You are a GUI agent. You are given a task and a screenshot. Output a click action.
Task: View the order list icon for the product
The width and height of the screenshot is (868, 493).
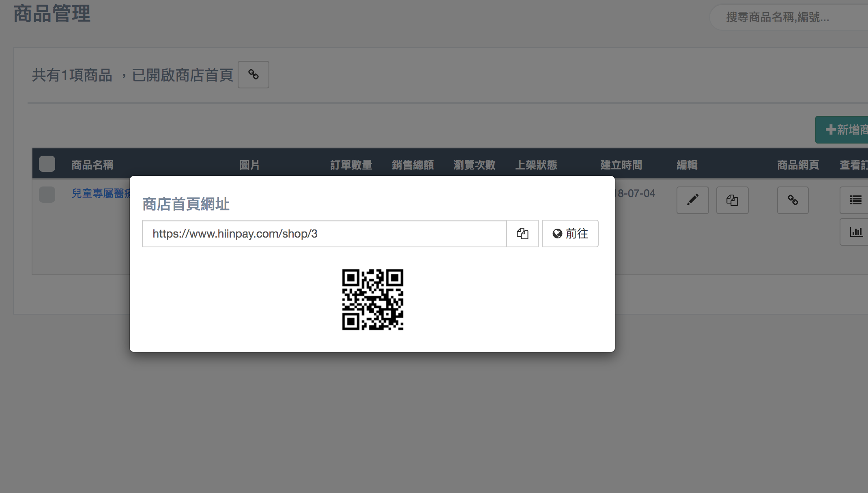click(855, 200)
